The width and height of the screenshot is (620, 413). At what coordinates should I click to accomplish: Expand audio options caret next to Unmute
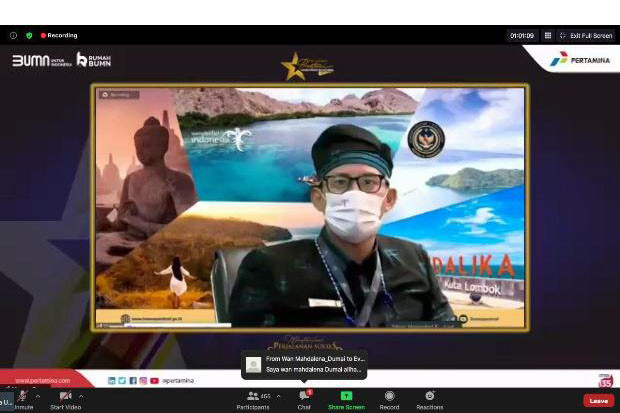point(38,396)
